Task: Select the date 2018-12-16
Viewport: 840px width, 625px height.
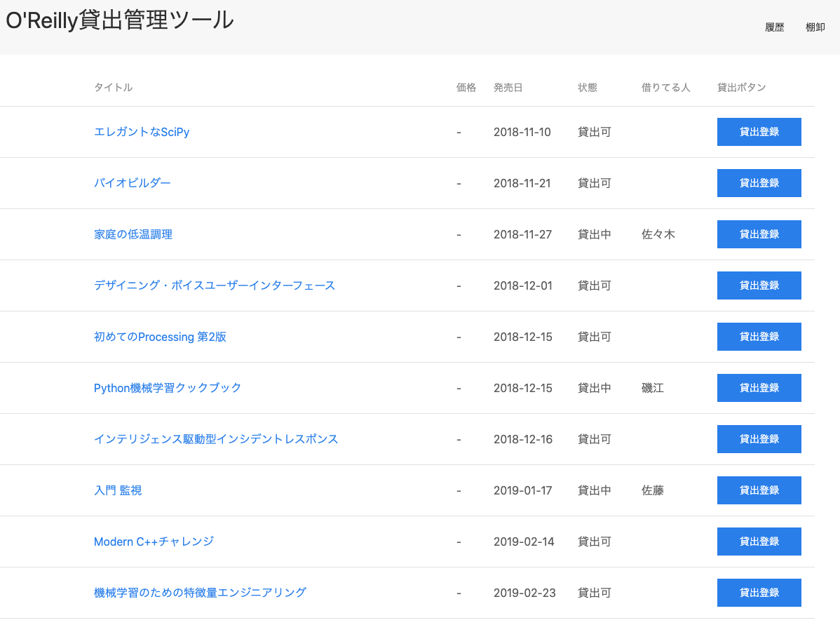Action: 523,440
